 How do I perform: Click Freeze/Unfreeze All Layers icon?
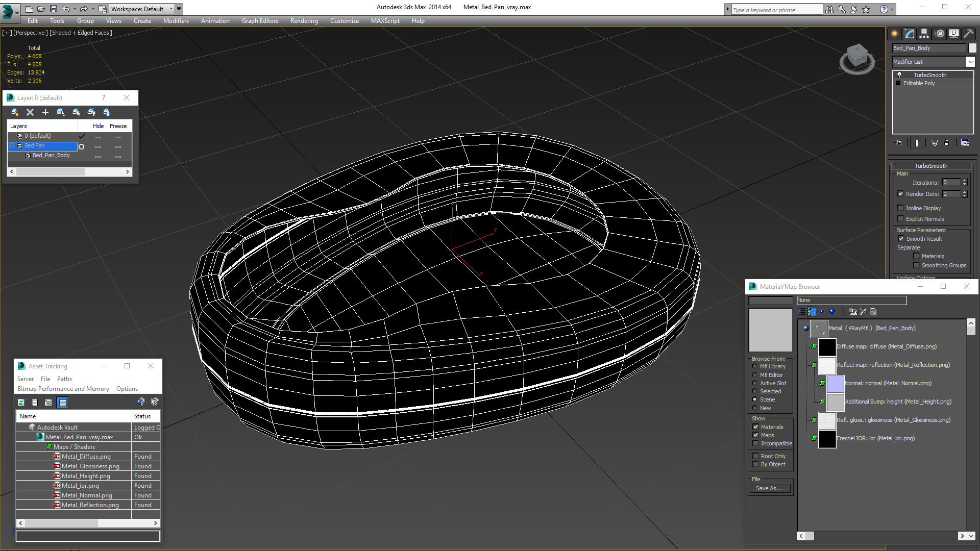tap(107, 112)
